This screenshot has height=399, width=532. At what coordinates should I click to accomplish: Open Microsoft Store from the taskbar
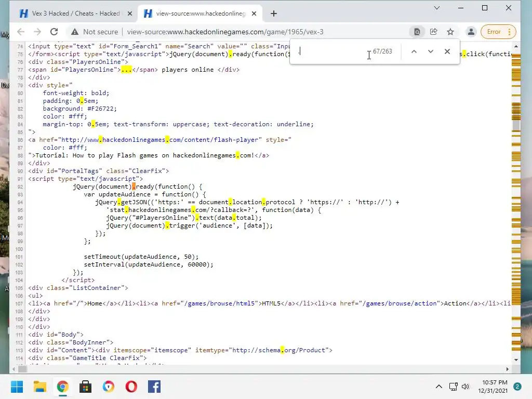pos(86,387)
